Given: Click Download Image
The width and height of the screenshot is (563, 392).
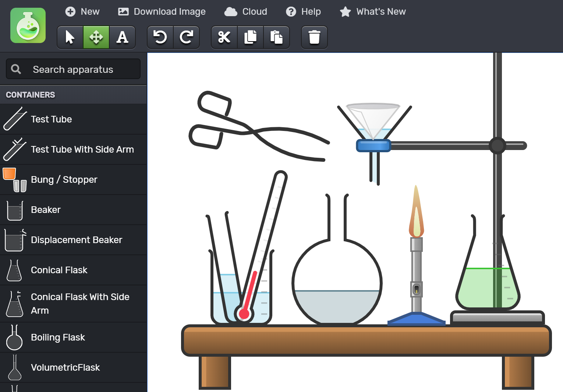Looking at the screenshot, I should [162, 12].
